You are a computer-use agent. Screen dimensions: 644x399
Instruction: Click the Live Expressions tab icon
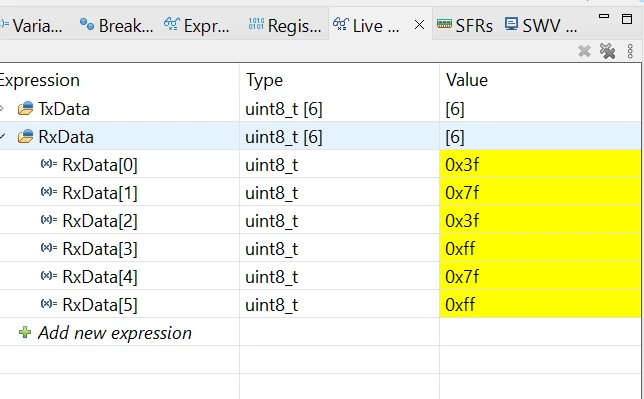coord(340,24)
